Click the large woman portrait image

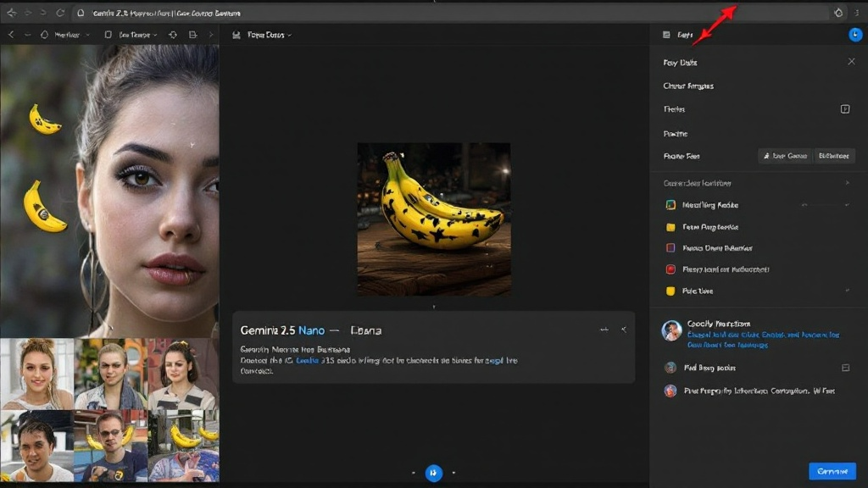click(x=109, y=191)
